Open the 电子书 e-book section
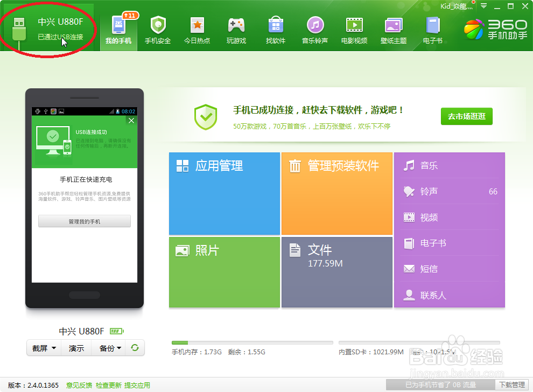The width and height of the screenshot is (533, 392). click(432, 29)
